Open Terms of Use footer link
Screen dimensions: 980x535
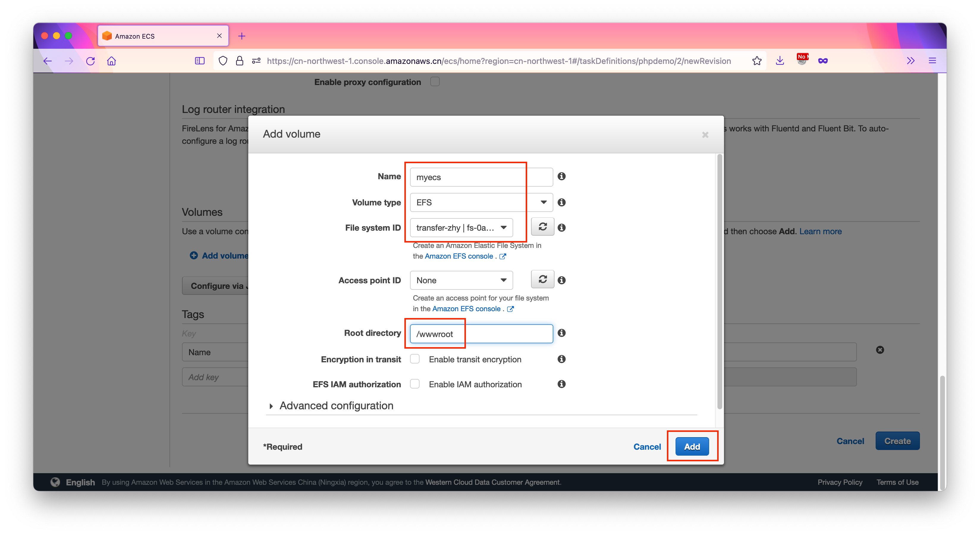click(x=897, y=482)
